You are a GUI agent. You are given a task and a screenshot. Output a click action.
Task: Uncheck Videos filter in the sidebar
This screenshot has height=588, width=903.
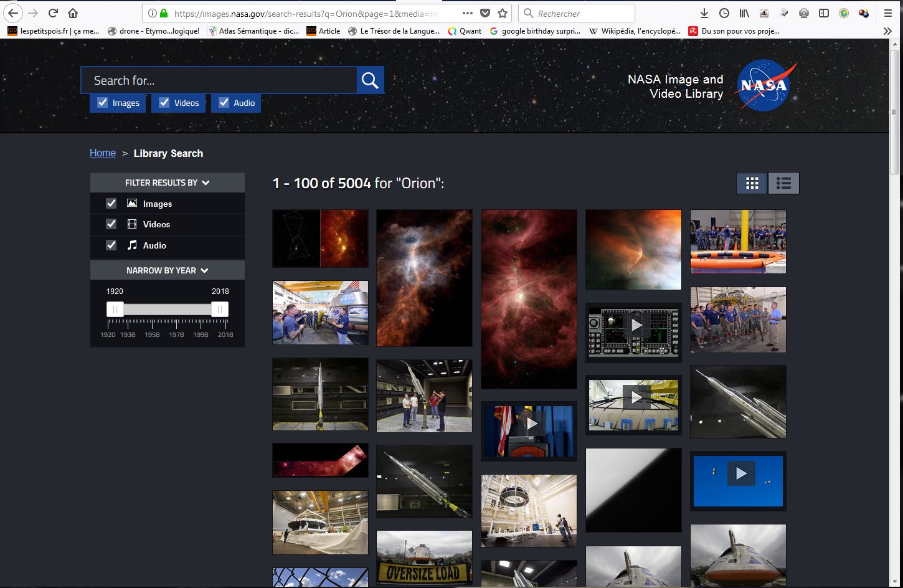pos(111,224)
